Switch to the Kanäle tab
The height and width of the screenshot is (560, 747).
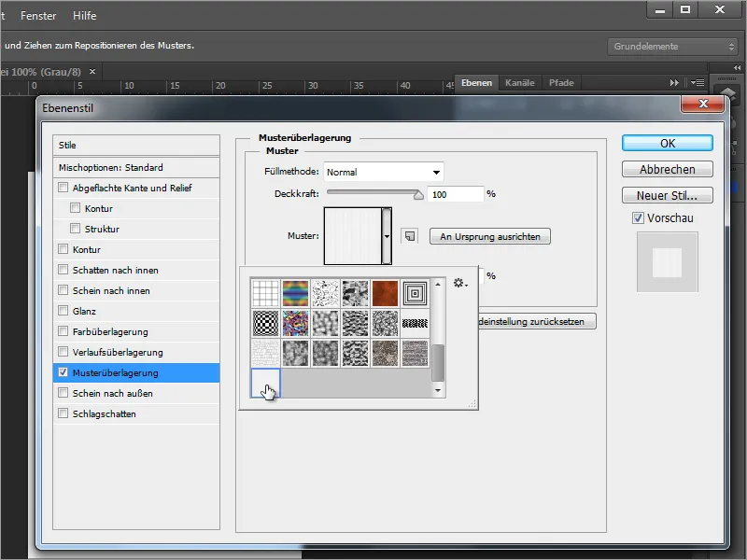point(520,81)
